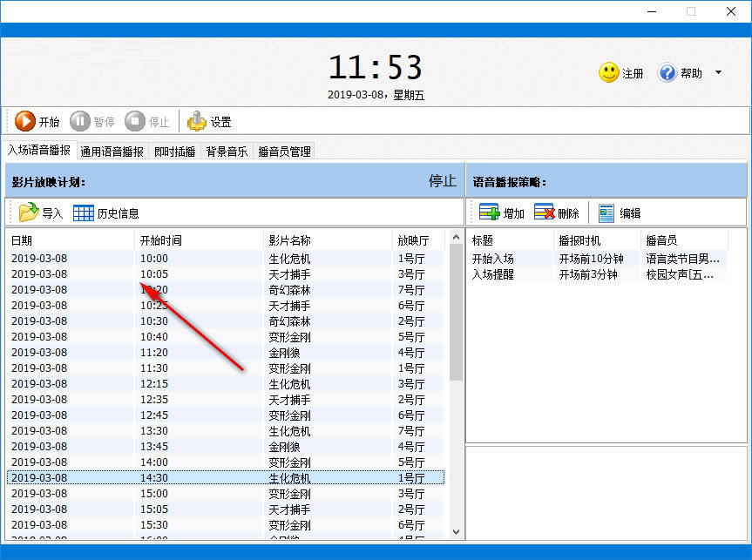Screen dimensions: 752x560
Task: Select the 14:30 生化危机 schedule row
Action: click(x=225, y=478)
